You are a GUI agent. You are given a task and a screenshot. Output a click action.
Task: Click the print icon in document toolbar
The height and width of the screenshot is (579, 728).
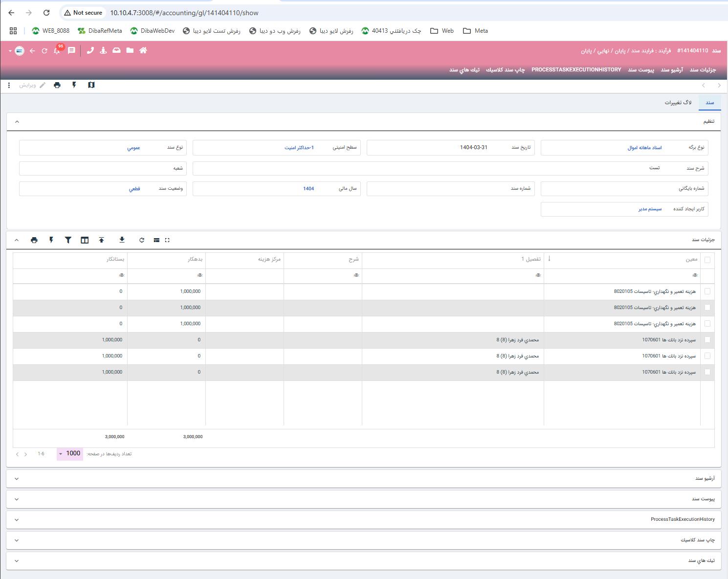[57, 85]
